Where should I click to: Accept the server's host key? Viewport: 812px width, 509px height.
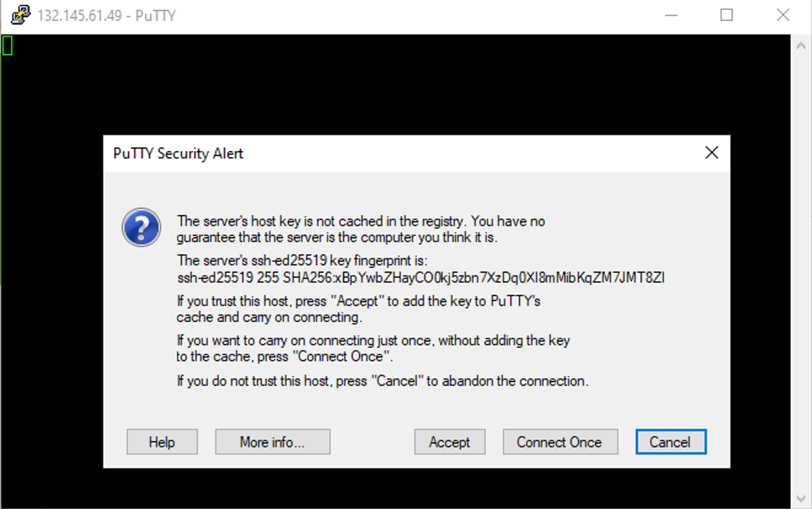click(x=449, y=442)
